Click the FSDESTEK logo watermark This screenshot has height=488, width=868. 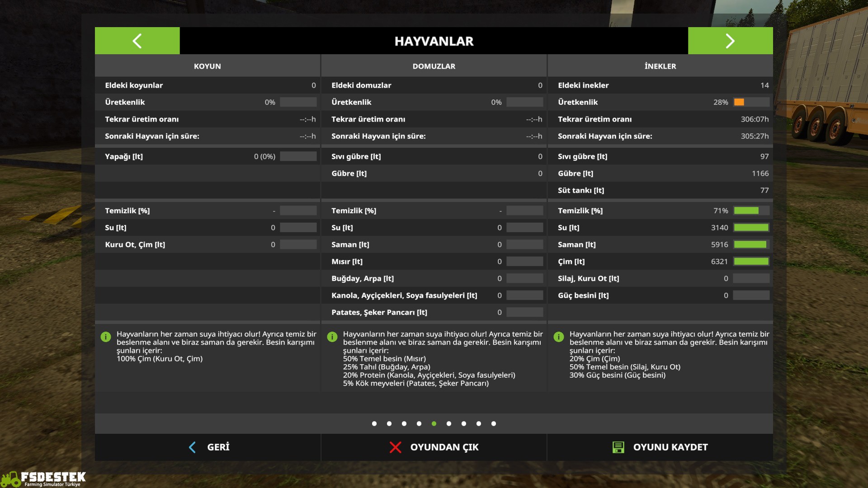(x=44, y=479)
